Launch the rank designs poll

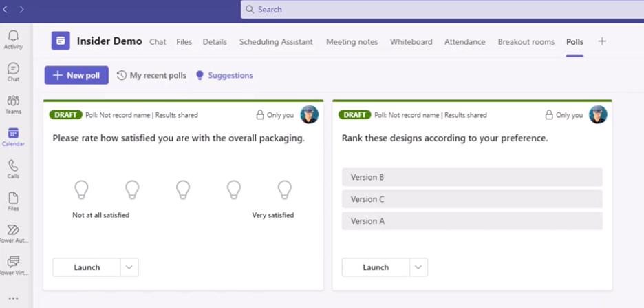376,267
